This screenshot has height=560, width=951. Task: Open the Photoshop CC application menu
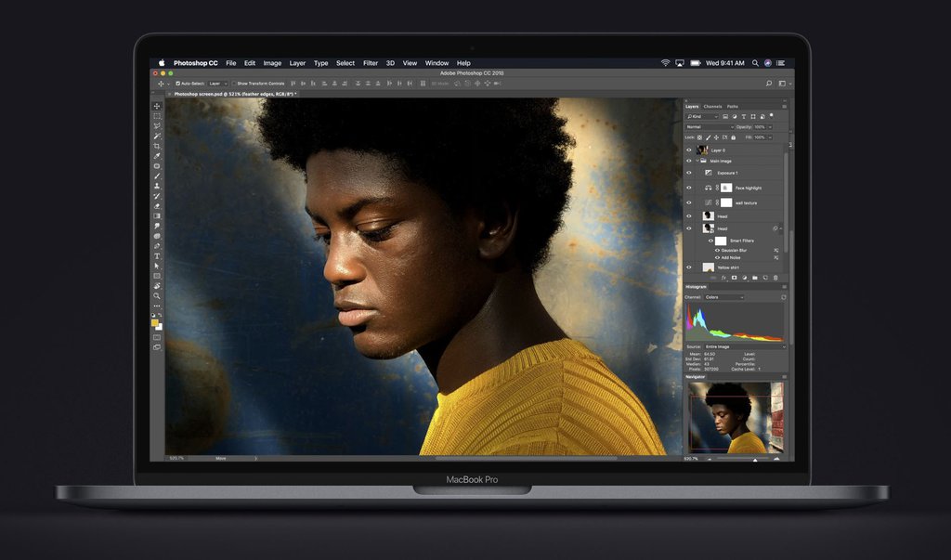(195, 63)
